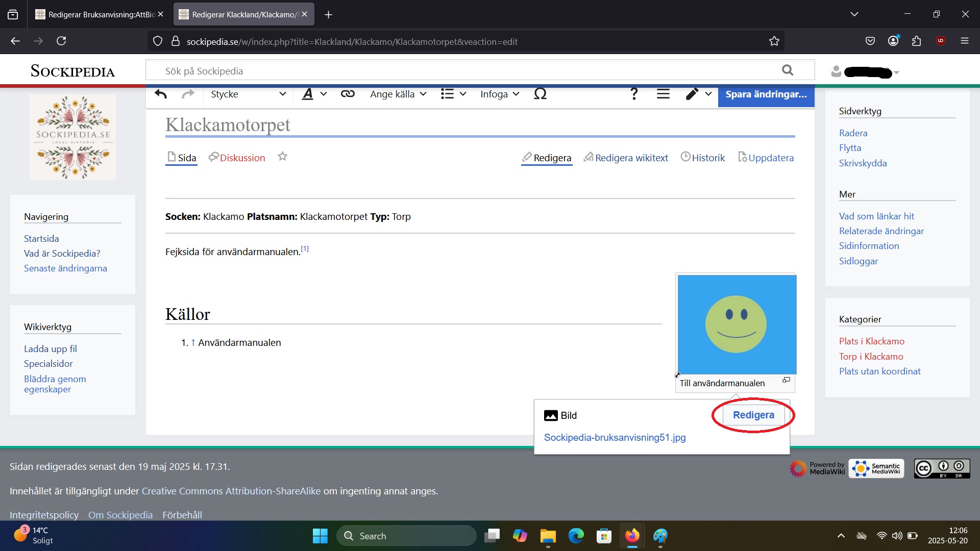Screen dimensions: 980x551
Task: Click the search magnifier in Sockipedia search
Action: click(x=788, y=70)
